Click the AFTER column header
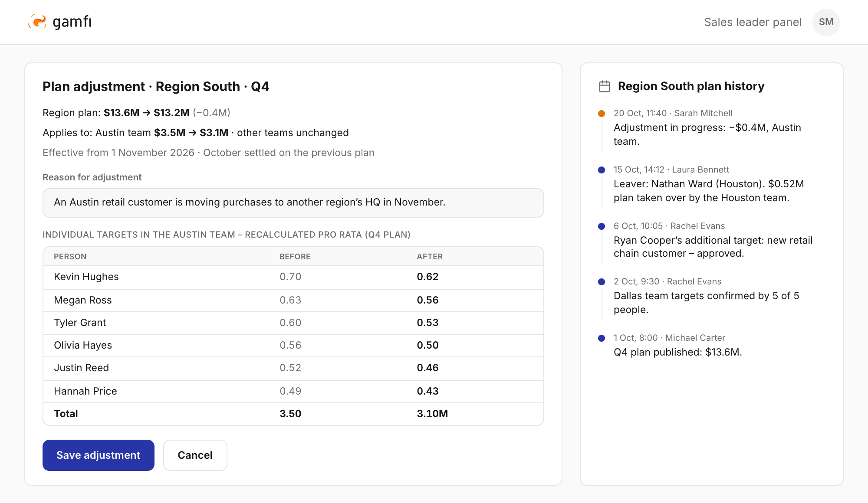Viewport: 868px width, 503px height. pos(430,257)
